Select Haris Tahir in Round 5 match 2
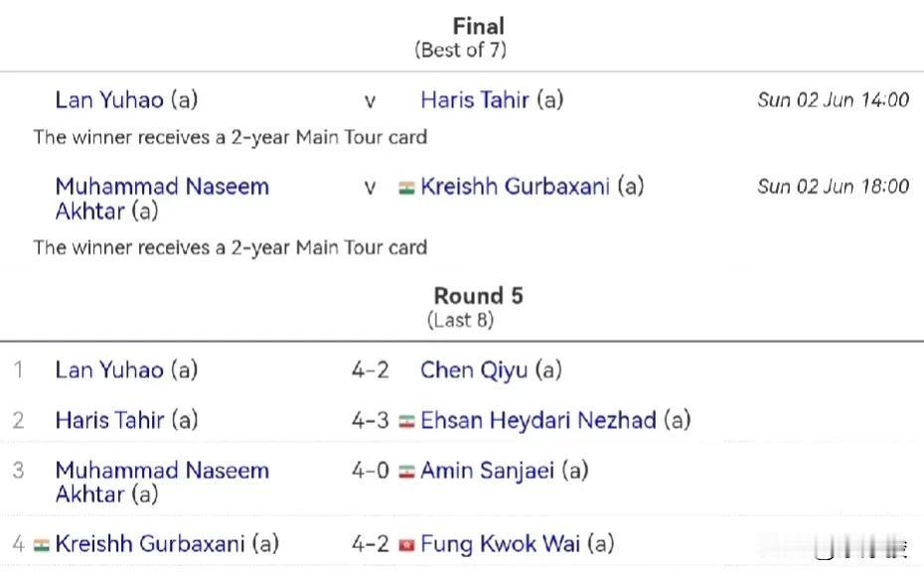 [x=109, y=421]
